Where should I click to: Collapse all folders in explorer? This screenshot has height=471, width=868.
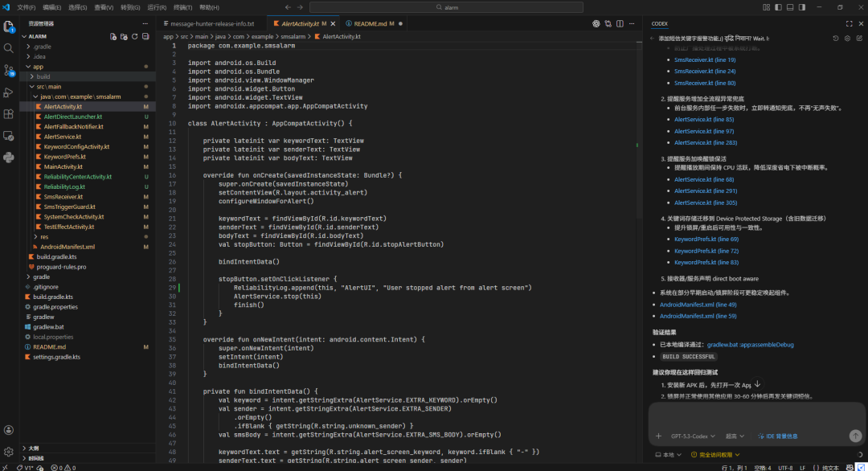[x=145, y=36]
